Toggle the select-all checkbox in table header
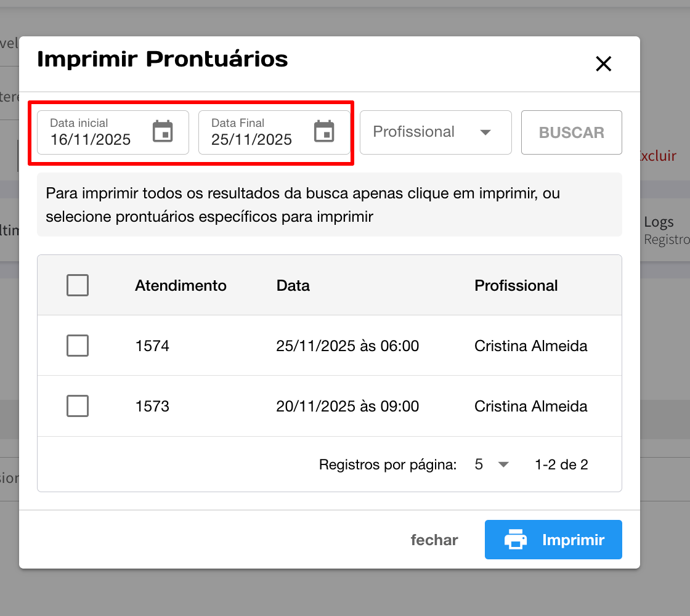The image size is (690, 616). [x=78, y=285]
